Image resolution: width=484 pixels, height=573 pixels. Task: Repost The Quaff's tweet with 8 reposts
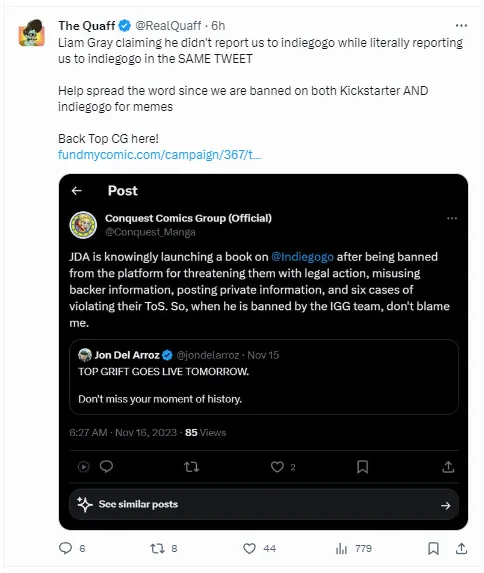pyautogui.click(x=158, y=548)
